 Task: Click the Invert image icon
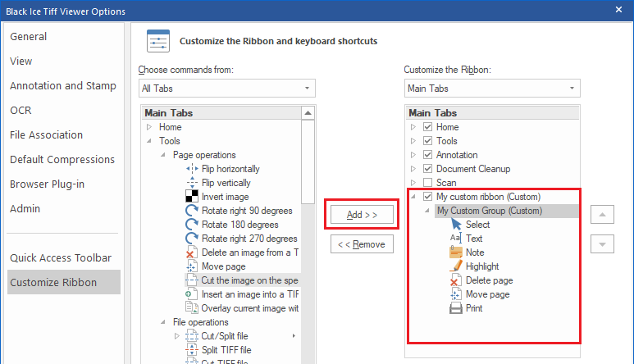click(x=192, y=197)
